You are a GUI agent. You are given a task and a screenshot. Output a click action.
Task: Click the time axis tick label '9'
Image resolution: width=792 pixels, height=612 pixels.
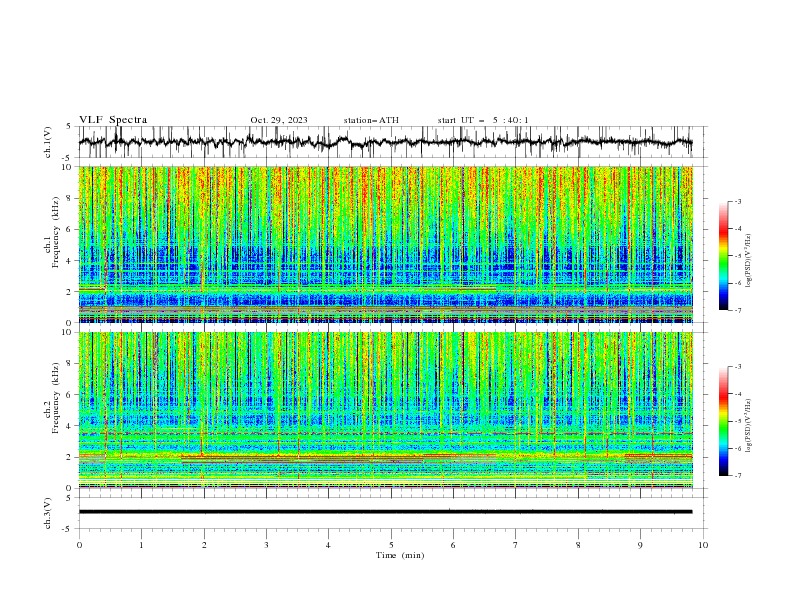(x=640, y=545)
